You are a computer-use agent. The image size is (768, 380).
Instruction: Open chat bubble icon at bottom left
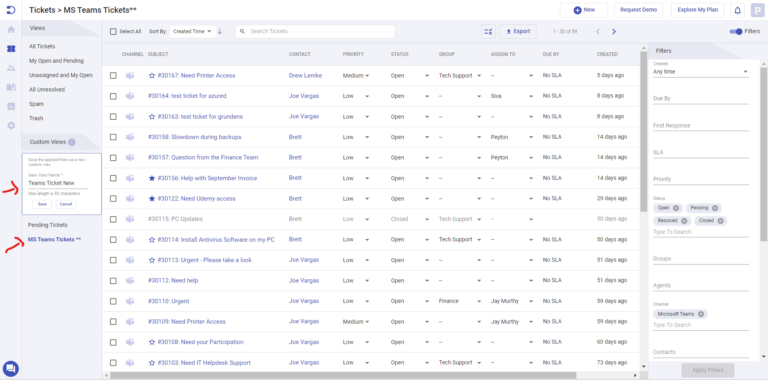click(11, 368)
